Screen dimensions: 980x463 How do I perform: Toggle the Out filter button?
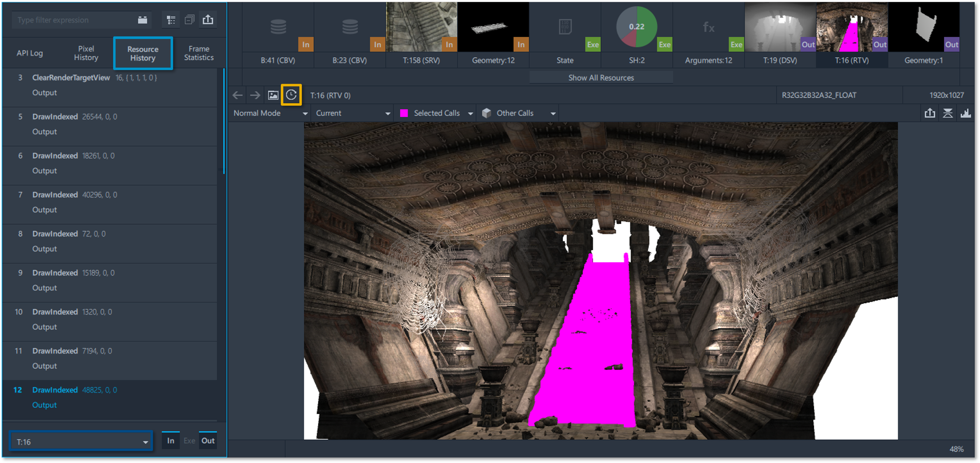pyautogui.click(x=208, y=440)
